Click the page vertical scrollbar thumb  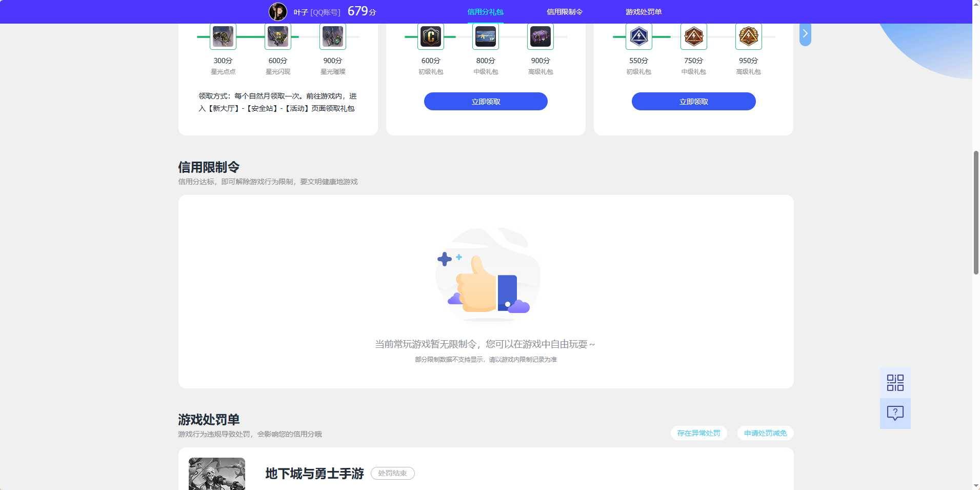pyautogui.click(x=976, y=213)
